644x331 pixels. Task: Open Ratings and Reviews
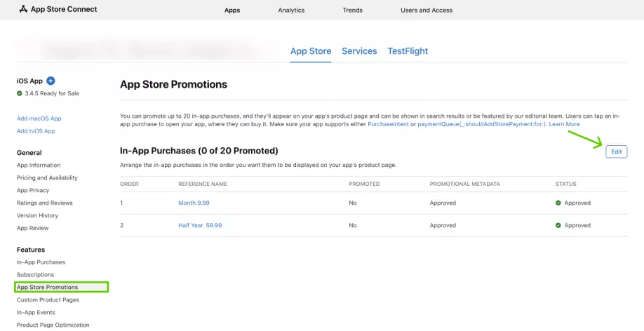pyautogui.click(x=45, y=203)
